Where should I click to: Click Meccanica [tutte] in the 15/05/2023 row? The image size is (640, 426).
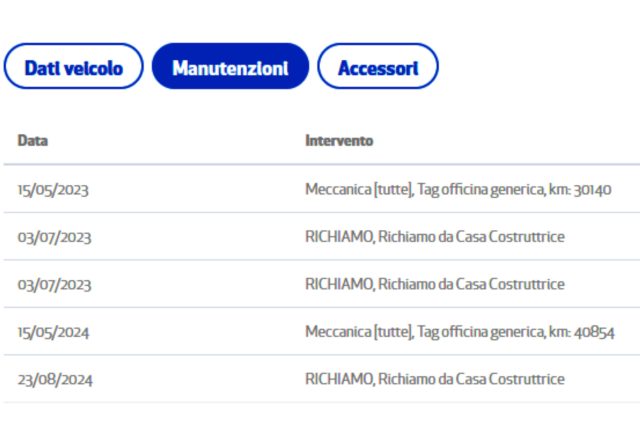pos(359,190)
